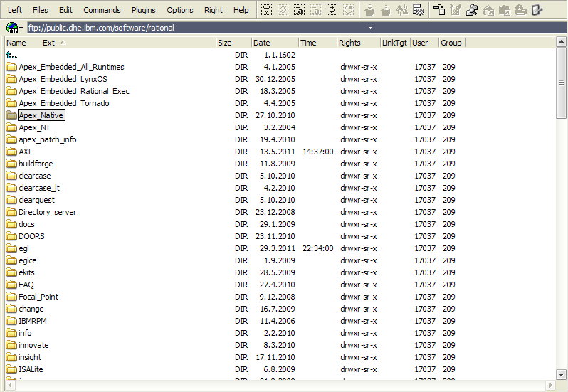Select the apex_patch_info folder
Viewport: 568px width, 392px height.
tap(48, 139)
